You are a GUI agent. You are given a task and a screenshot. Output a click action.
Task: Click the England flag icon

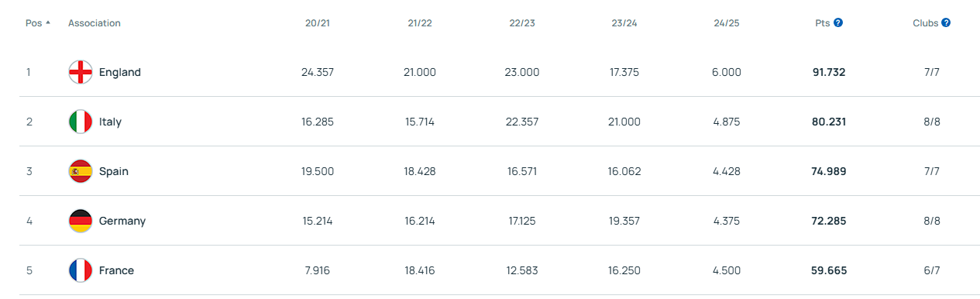[81, 72]
